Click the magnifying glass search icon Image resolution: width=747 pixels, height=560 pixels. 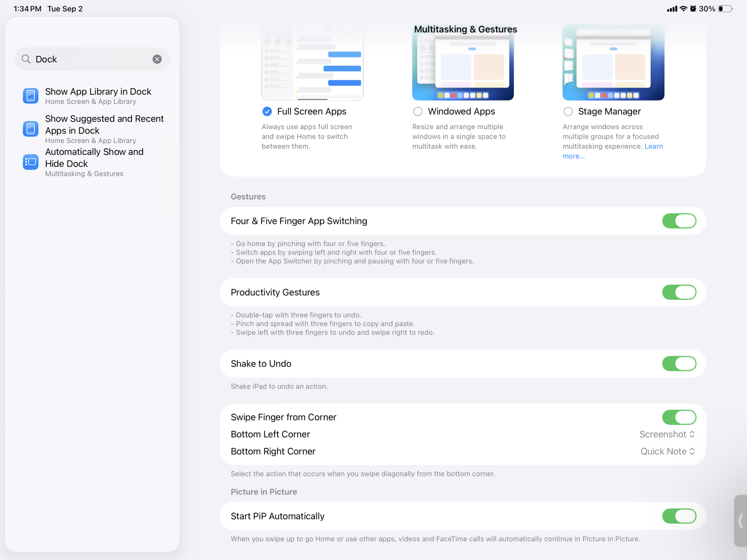point(26,59)
